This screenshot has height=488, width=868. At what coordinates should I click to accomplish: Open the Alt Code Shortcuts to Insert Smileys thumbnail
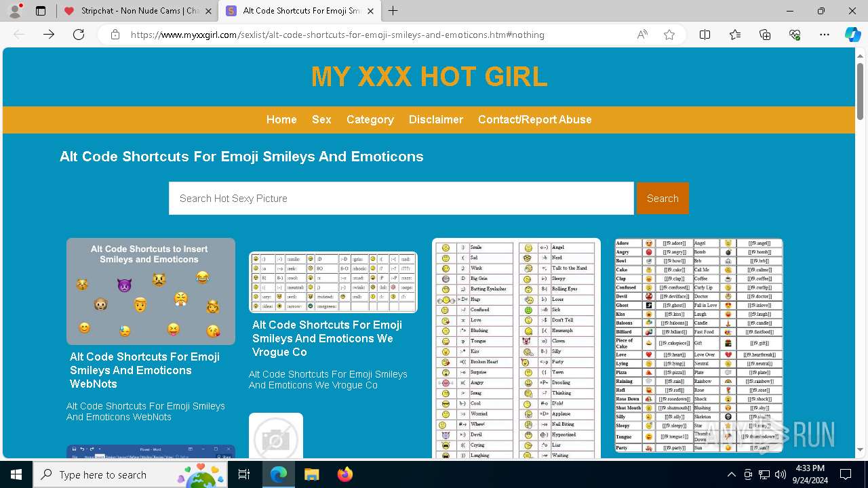(x=151, y=291)
